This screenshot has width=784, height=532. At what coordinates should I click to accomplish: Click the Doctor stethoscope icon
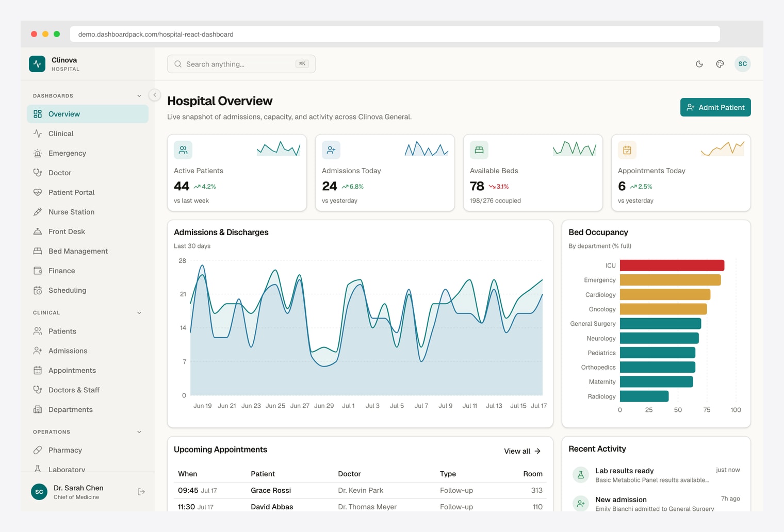tap(38, 173)
